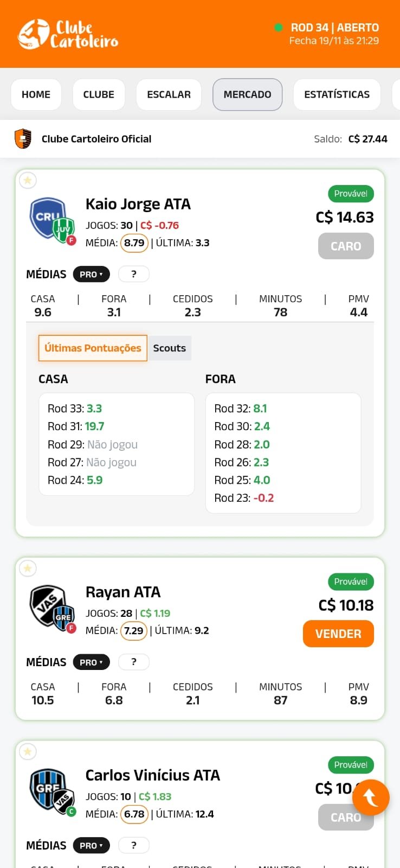Image resolution: width=400 pixels, height=868 pixels.
Task: Favorite Kaio Jorge with the star toggle
Action: (x=28, y=180)
